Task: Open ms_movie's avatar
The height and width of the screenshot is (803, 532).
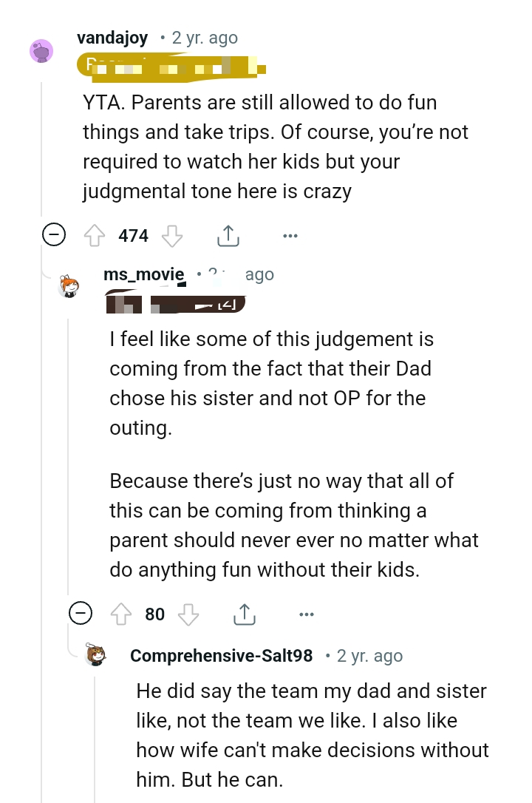Action: (x=67, y=285)
